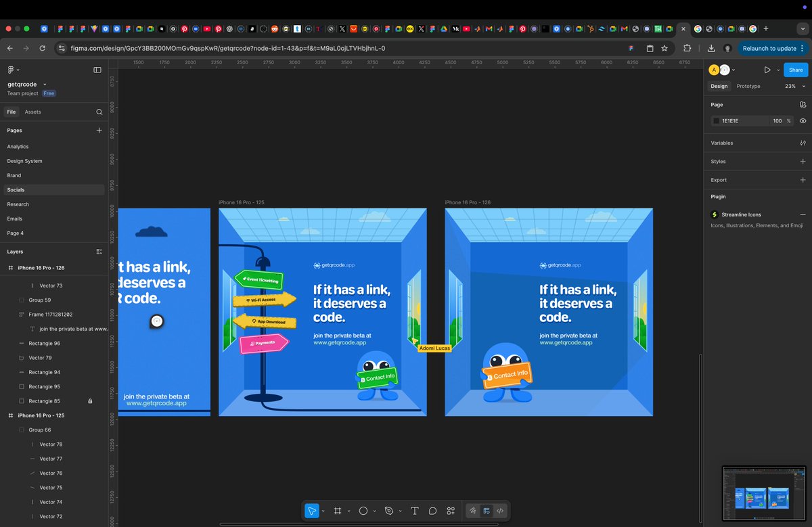Viewport: 812px width, 527px height.
Task: Unlock the Rectangle 85 layer
Action: point(90,401)
